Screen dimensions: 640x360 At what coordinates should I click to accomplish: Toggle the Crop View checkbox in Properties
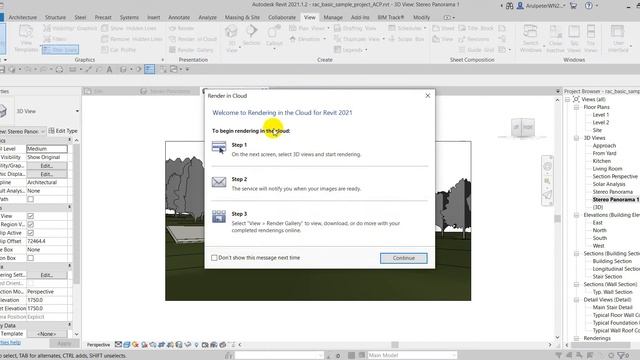click(30, 216)
